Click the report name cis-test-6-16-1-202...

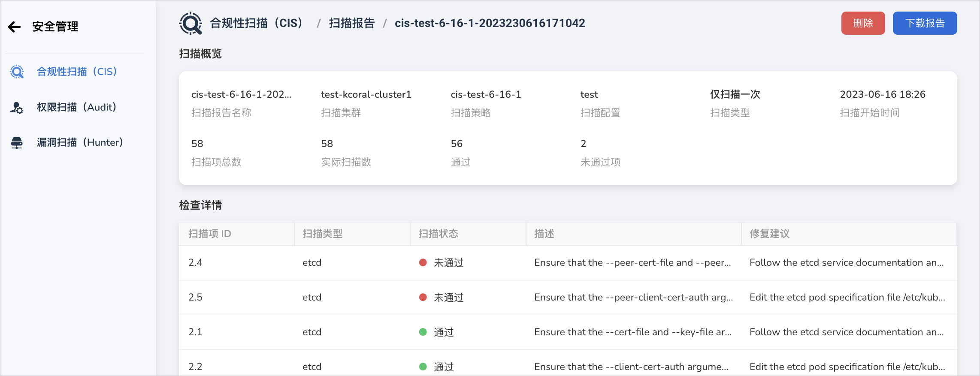pyautogui.click(x=241, y=94)
